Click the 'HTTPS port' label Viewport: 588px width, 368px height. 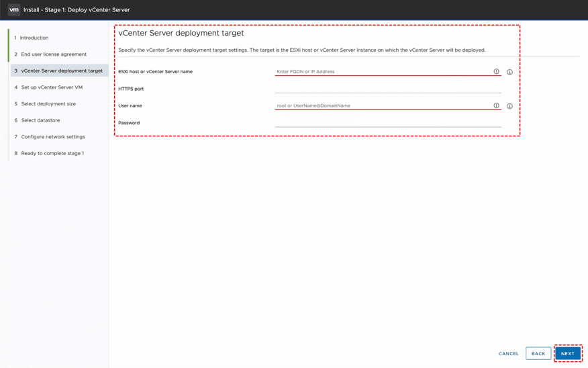click(131, 89)
